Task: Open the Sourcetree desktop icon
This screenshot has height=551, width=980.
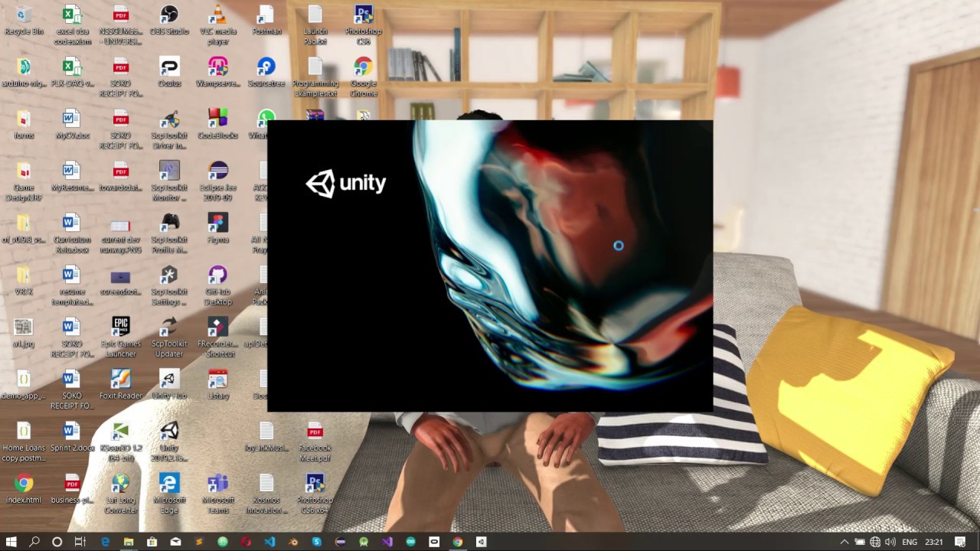Action: coord(266,73)
